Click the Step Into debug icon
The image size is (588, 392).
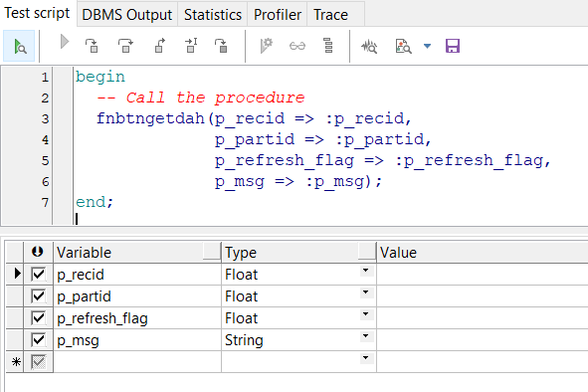92,46
